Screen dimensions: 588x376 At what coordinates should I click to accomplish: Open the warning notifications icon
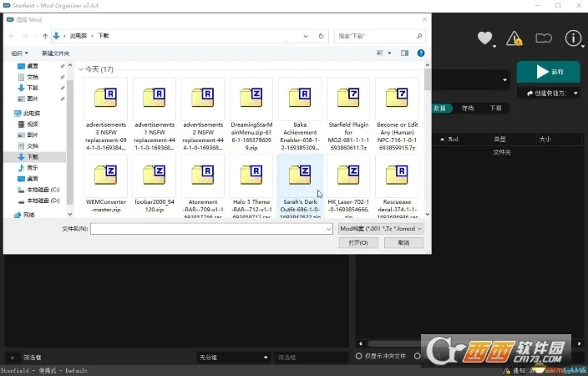point(514,38)
